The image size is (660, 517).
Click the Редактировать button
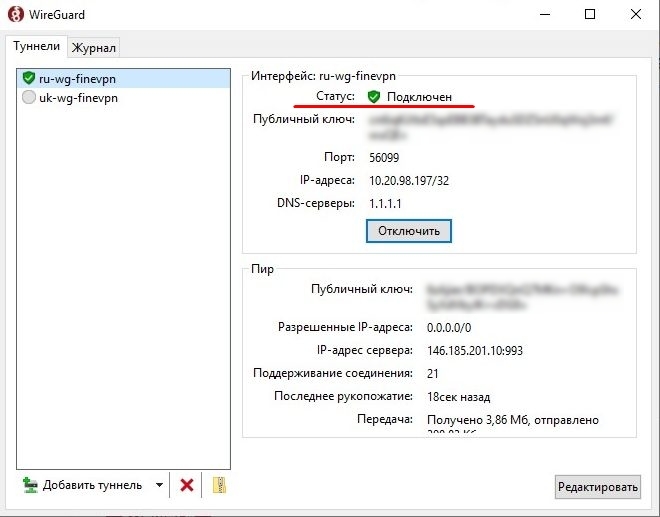(x=597, y=487)
